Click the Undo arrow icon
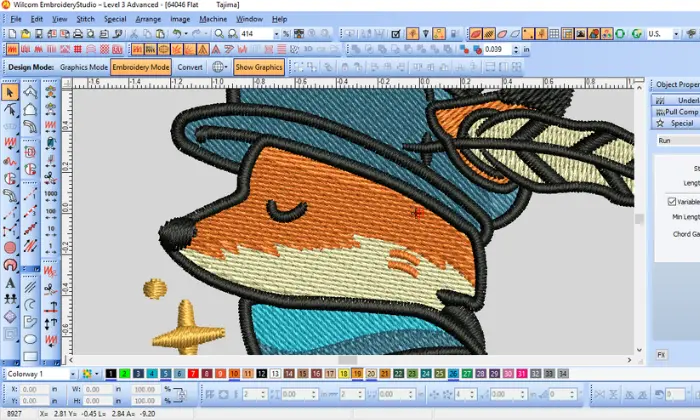Image resolution: width=700 pixels, height=420 pixels. click(177, 34)
